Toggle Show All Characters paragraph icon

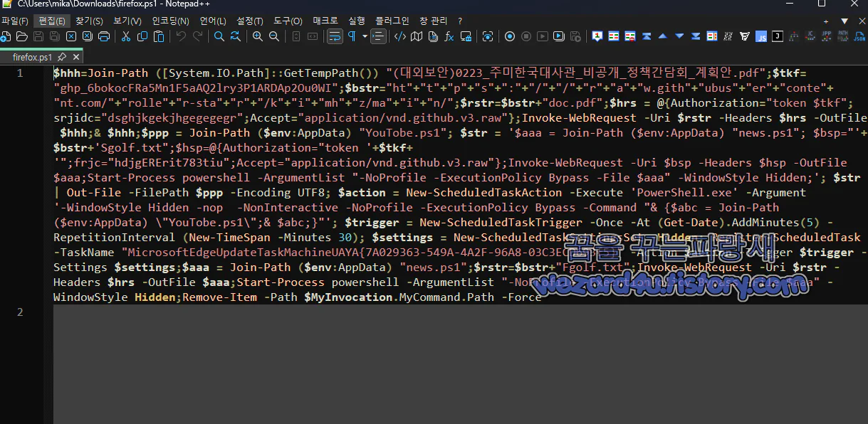tap(352, 36)
